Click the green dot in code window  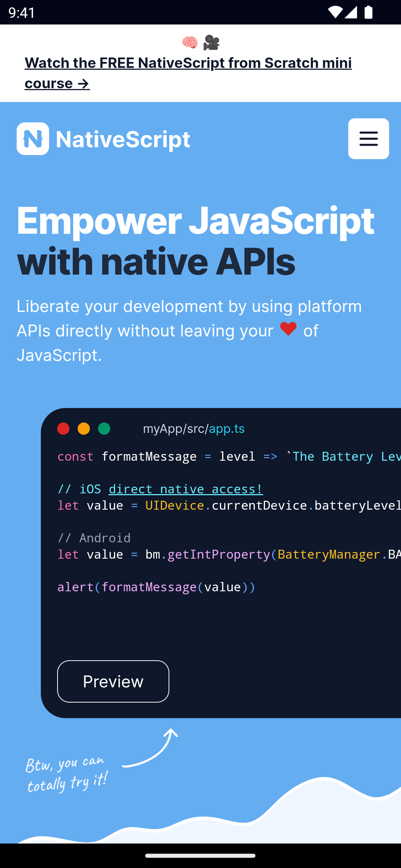point(104,429)
